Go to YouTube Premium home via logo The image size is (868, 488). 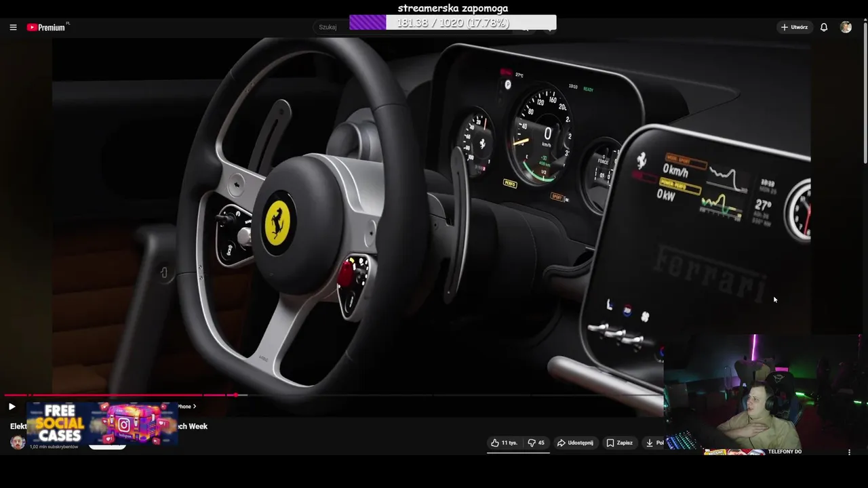47,27
